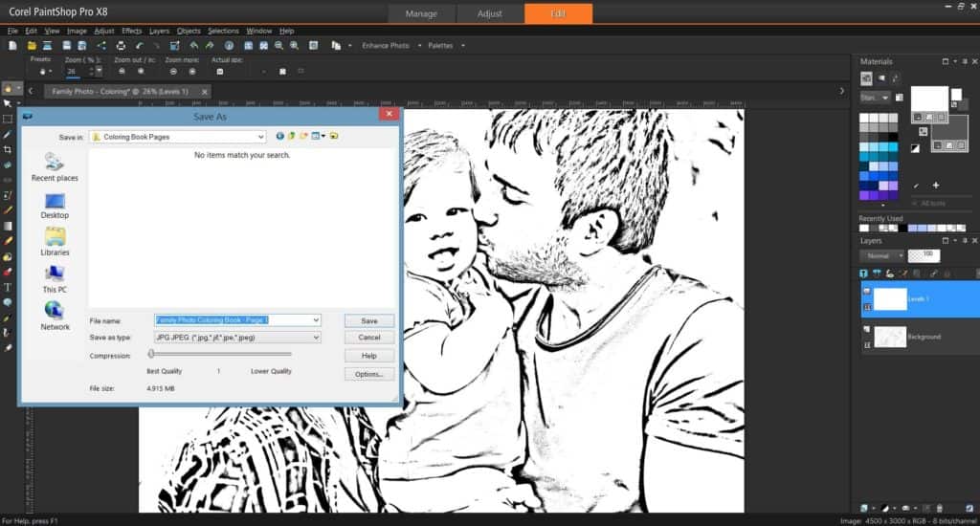Open the layer blend mode Normal dropdown
Viewport: 980px width, 526px height.
(880, 256)
